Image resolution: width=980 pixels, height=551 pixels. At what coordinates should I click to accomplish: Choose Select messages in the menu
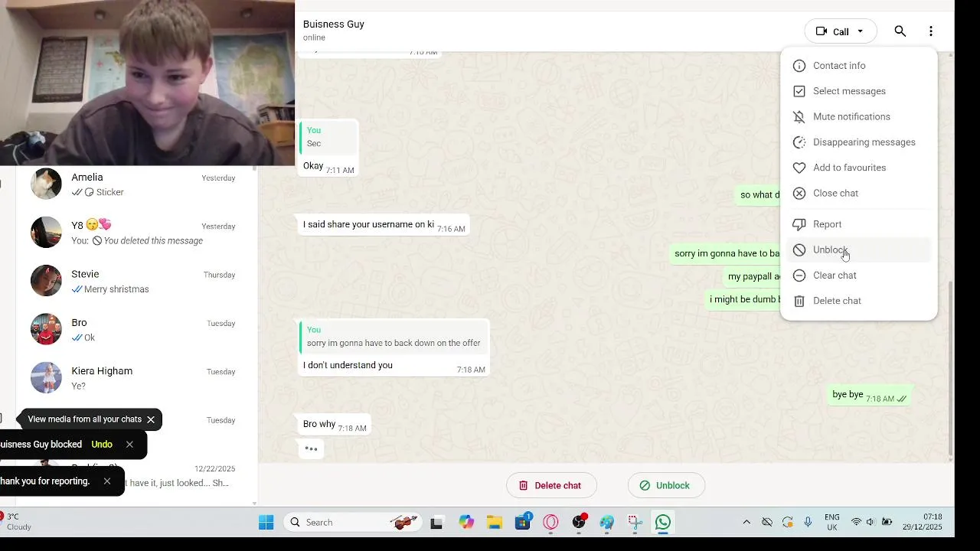coord(859,91)
